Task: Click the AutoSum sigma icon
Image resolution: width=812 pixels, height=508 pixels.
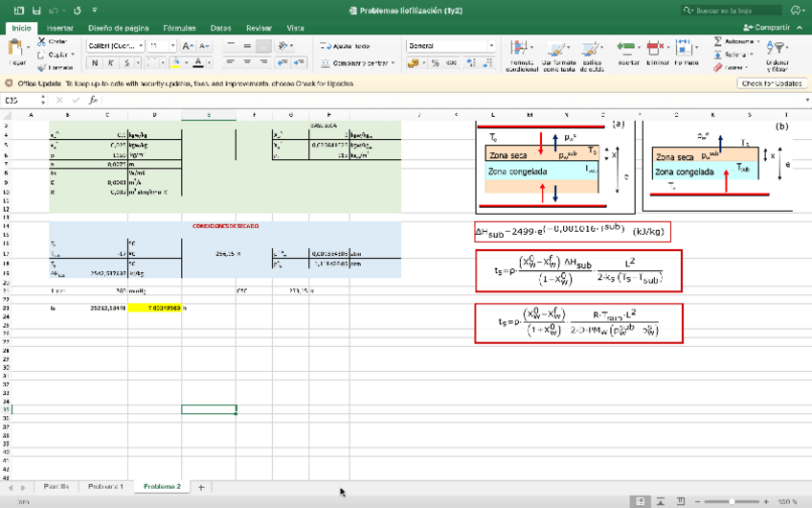Action: tap(718, 42)
